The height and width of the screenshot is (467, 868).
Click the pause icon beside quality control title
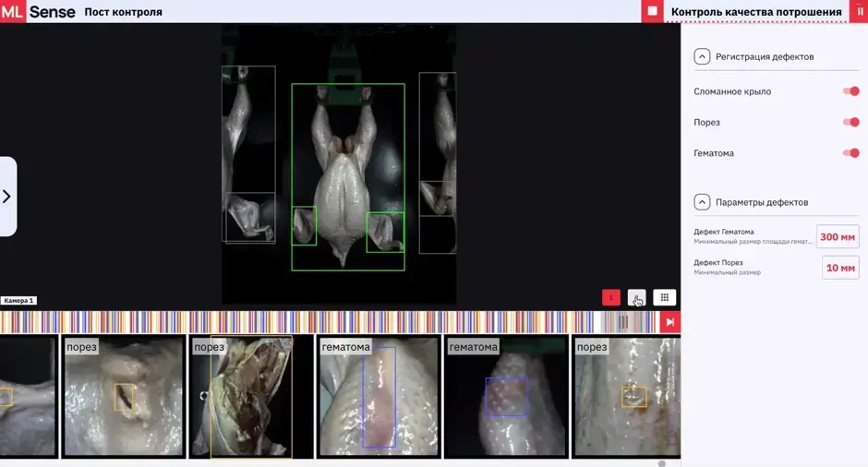click(860, 11)
